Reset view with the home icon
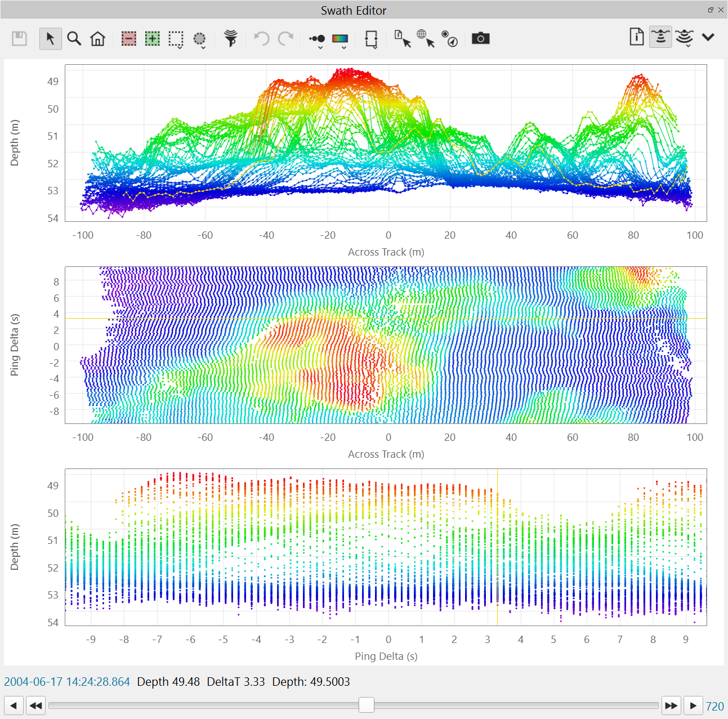Image resolution: width=728 pixels, height=719 pixels. click(x=98, y=39)
